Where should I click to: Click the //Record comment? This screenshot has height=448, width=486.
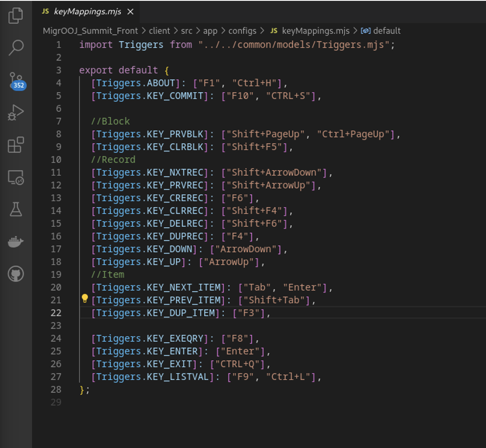113,160
